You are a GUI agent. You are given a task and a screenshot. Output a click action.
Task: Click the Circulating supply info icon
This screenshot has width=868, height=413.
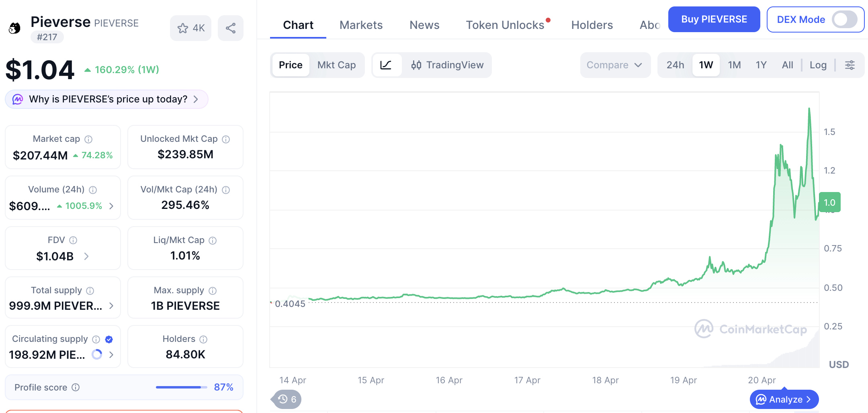point(96,339)
